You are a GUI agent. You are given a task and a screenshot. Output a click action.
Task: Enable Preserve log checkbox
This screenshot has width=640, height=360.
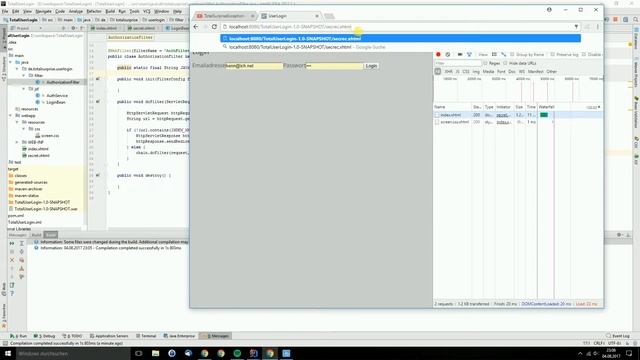tap(552, 54)
